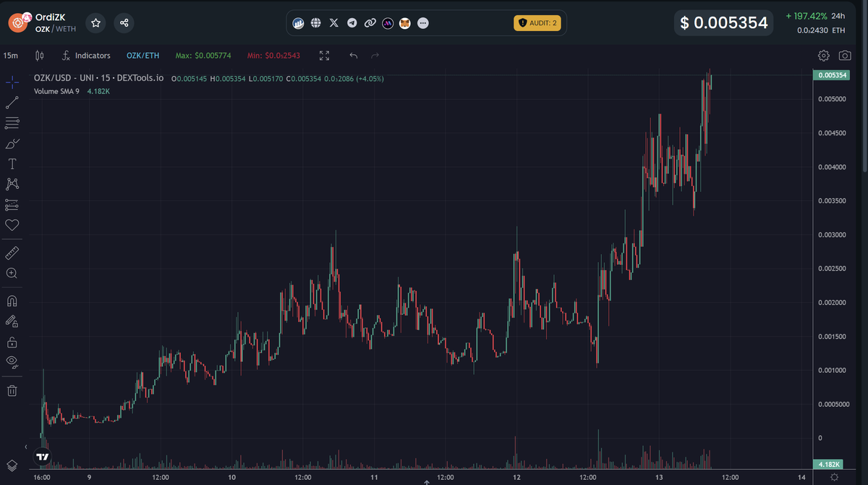Screen dimensions: 868x485
Task: Expand the bottom panel arrow
Action: [427, 481]
